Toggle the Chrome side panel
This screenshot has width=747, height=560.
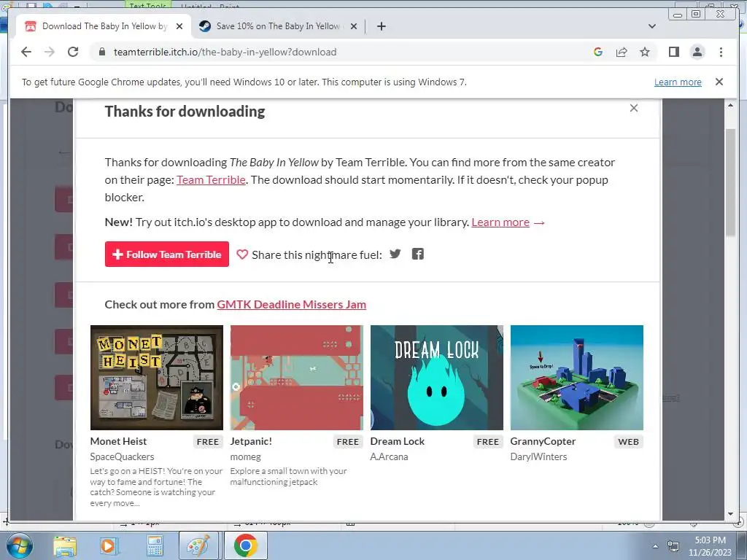[673, 52]
